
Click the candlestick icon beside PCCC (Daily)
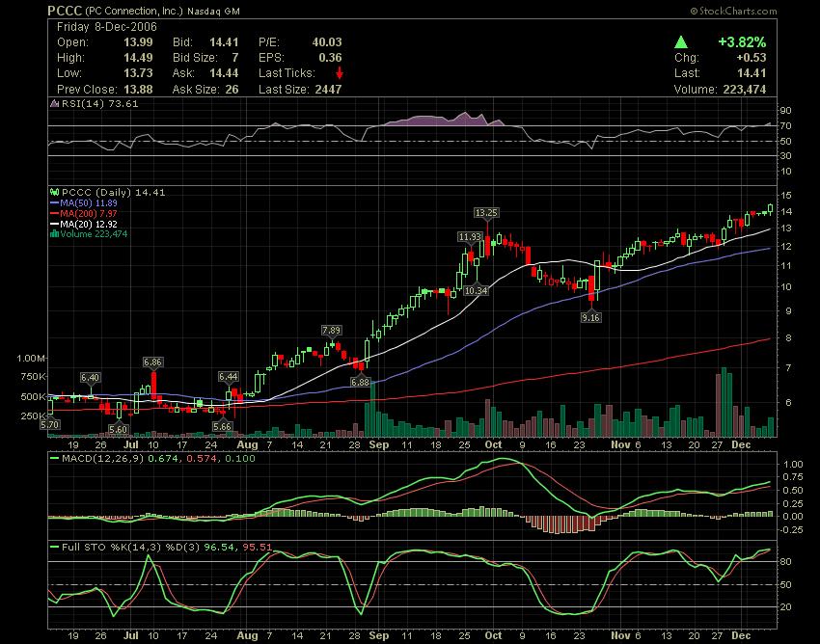pyautogui.click(x=54, y=193)
